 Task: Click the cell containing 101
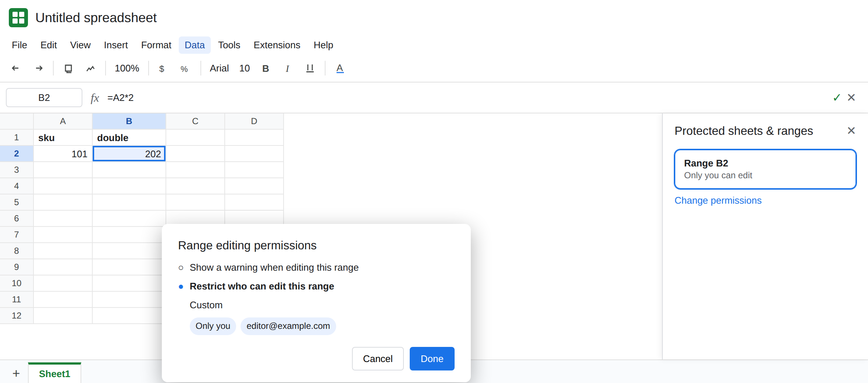tap(63, 154)
